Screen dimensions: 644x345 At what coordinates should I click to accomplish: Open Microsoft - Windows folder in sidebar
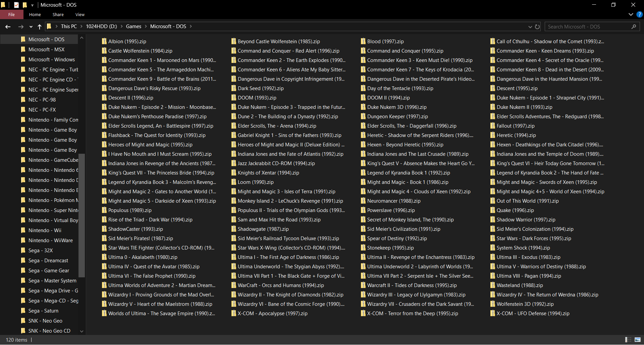52,60
